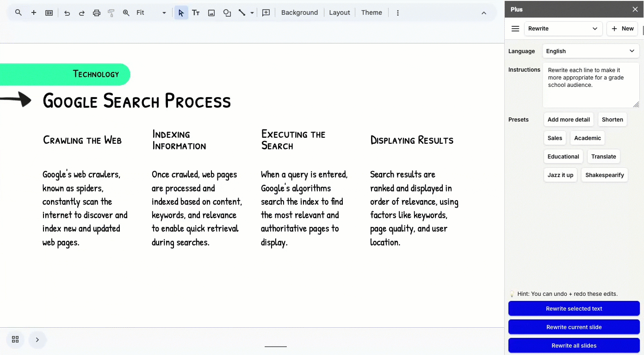
Task: Undo the last edit
Action: [x=67, y=13]
